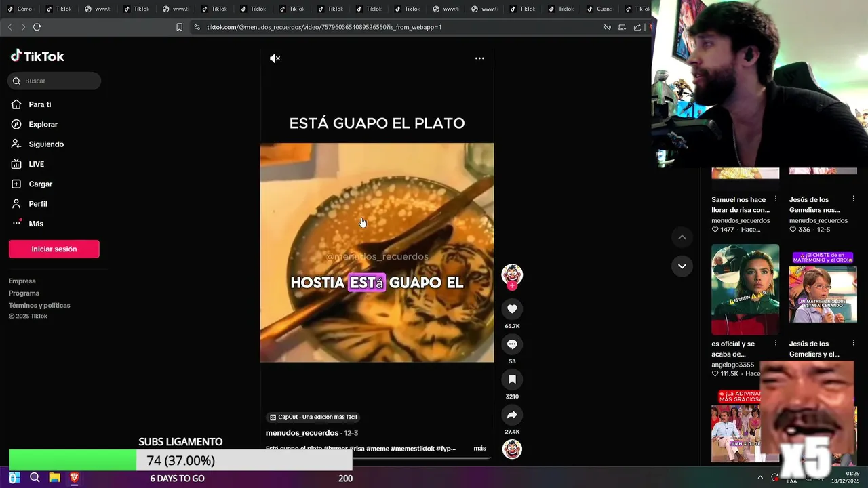Open the es oficial video thumbnail

pos(745,289)
